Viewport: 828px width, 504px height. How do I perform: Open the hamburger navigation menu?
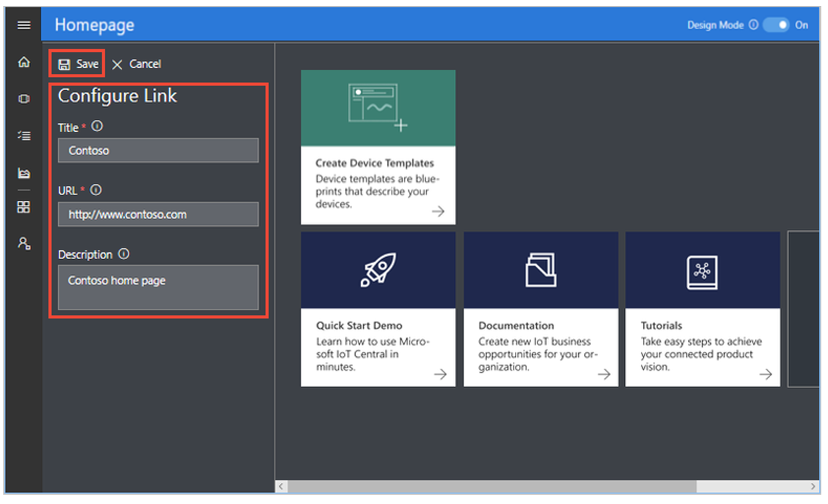point(24,25)
